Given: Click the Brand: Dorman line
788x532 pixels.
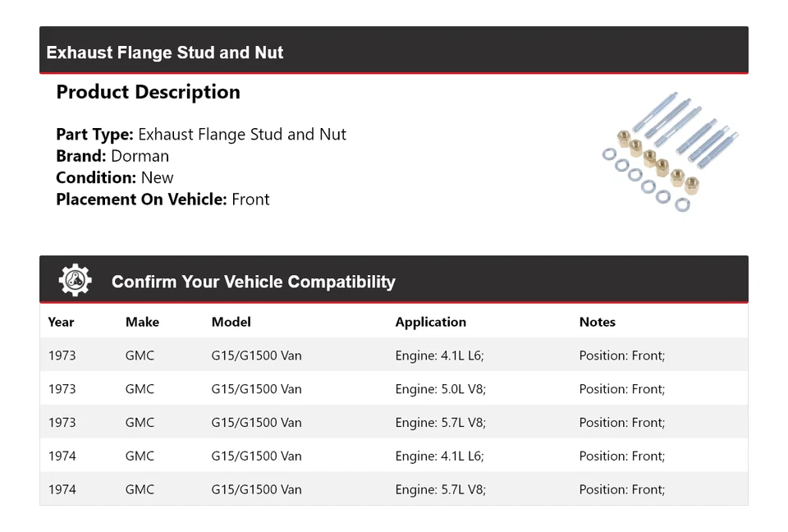Looking at the screenshot, I should (x=112, y=156).
